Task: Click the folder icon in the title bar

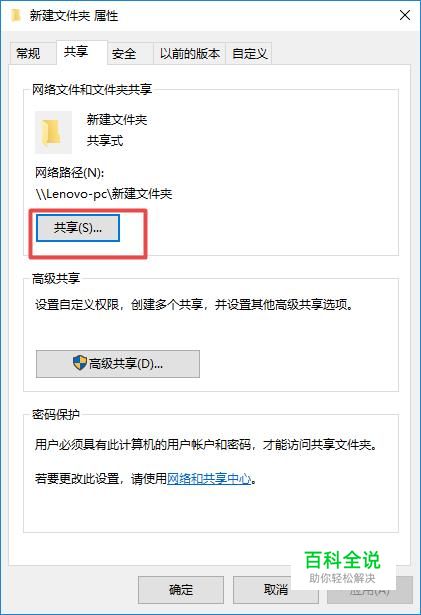Action: click(x=16, y=15)
